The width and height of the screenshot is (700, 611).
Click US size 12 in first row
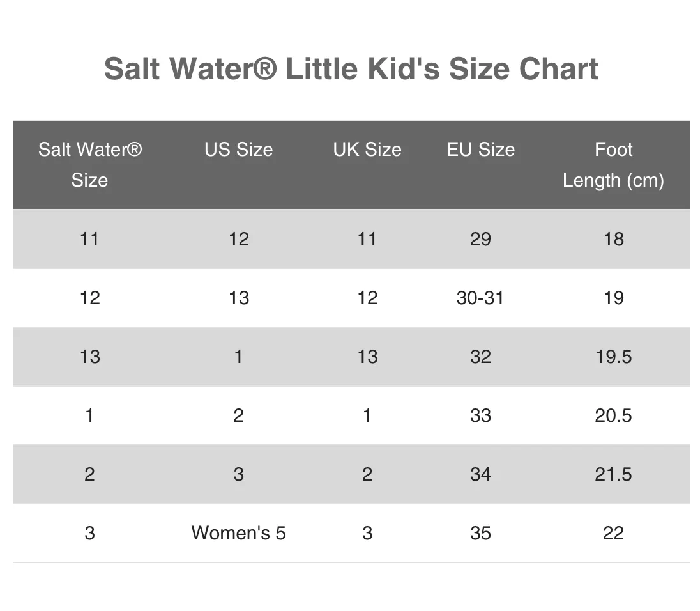click(239, 240)
